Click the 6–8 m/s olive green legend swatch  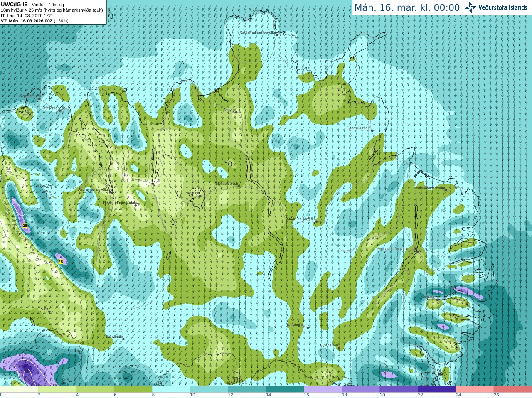point(133,389)
